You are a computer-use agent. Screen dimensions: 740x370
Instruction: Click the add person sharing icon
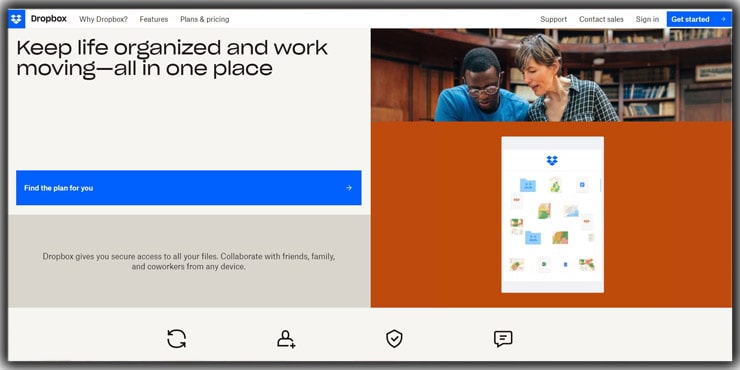[x=286, y=339]
